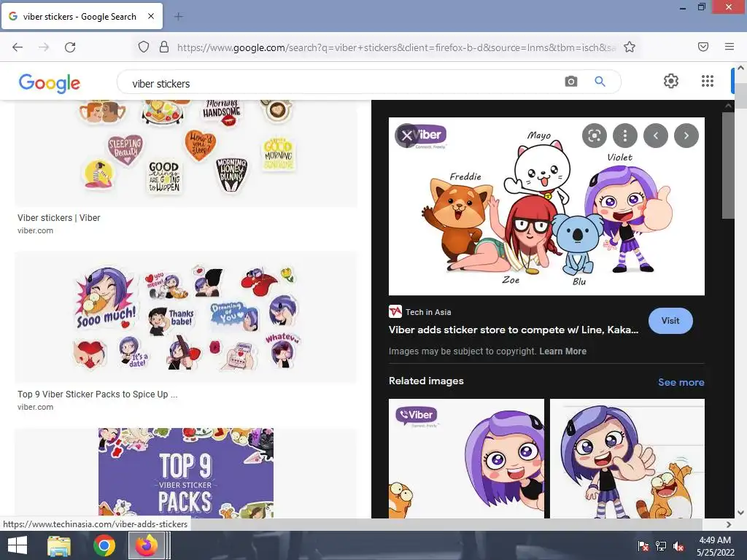Viewport: 747px width, 560px height.
Task: Search inside the image with Lens icon
Action: coord(594,136)
